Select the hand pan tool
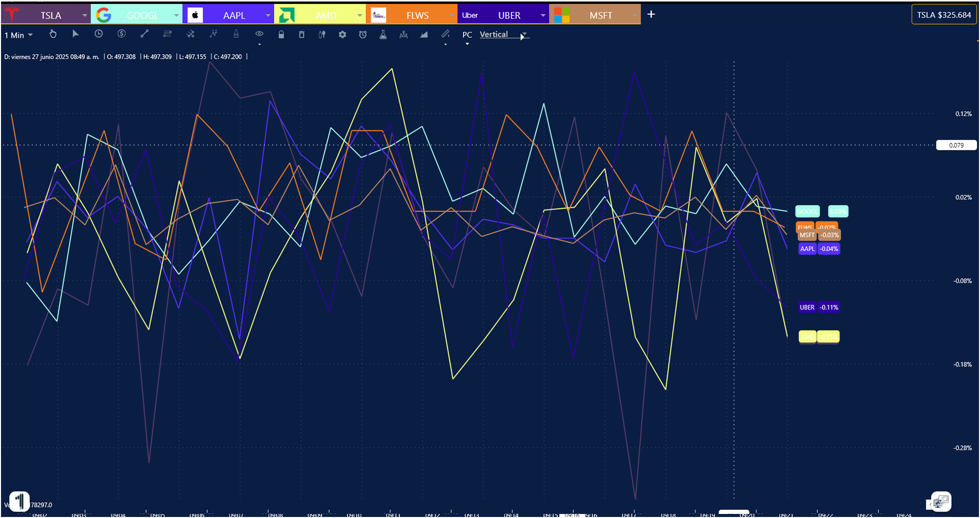Screen dimensions: 980x518 click(53, 34)
